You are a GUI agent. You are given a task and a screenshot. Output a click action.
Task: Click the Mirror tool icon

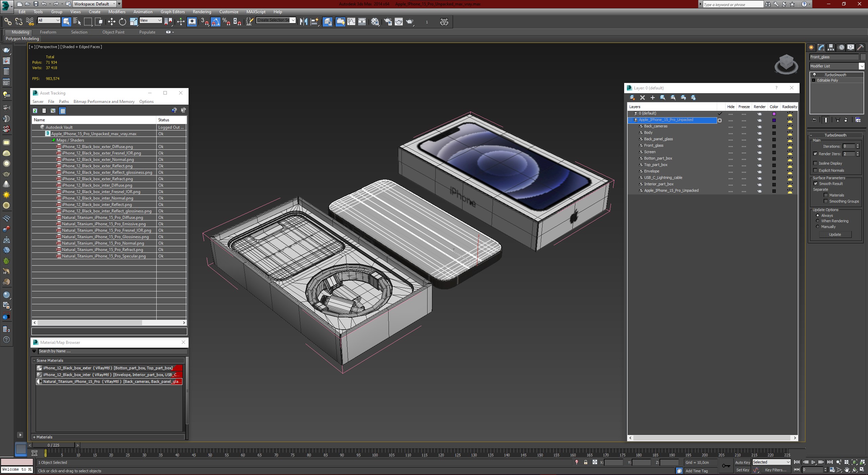tap(303, 22)
